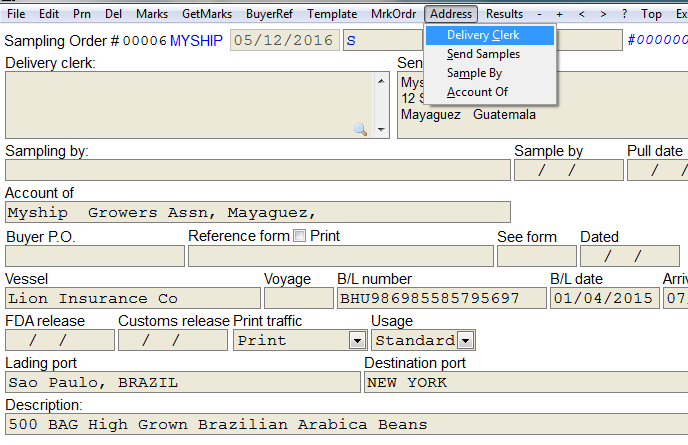Jump to Top record
This screenshot has width=688, height=445.
coord(651,14)
